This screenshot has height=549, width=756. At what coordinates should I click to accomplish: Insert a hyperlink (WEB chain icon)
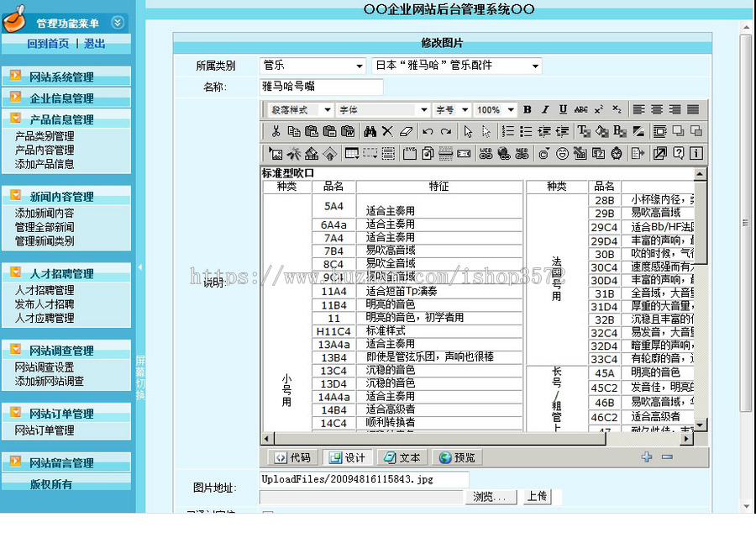(x=486, y=153)
